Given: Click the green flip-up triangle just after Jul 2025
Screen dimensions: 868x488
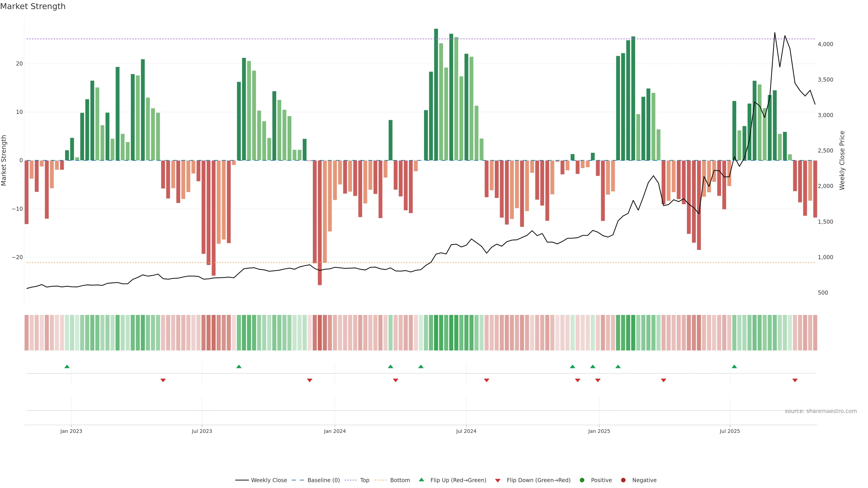Looking at the screenshot, I should (734, 366).
